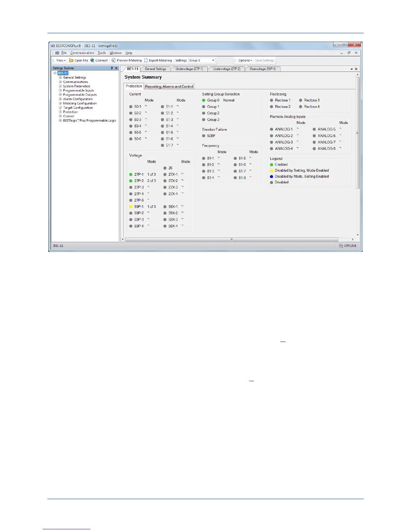Click the gray 50BF status indicator
This screenshot has height=532, width=411.
(x=204, y=136)
